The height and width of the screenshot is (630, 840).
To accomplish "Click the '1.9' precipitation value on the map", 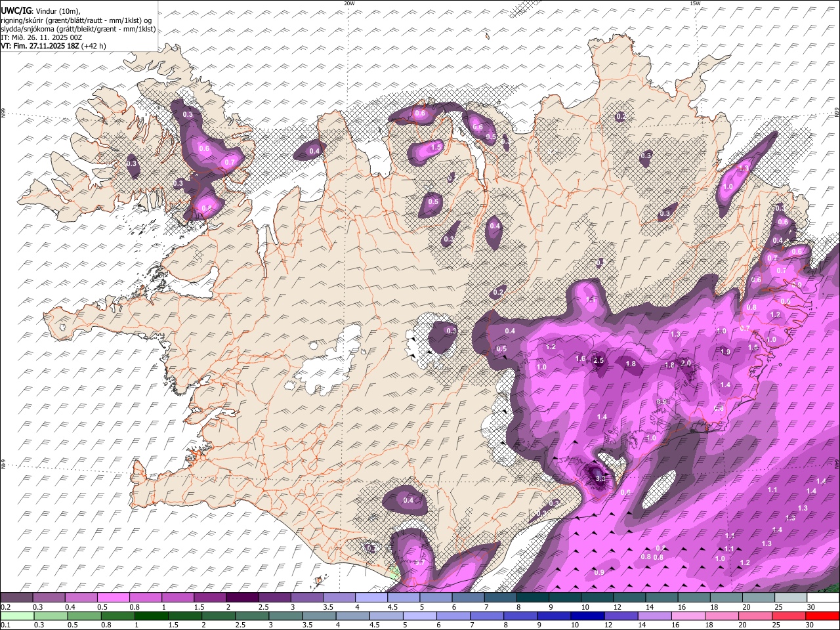I will 725,352.
